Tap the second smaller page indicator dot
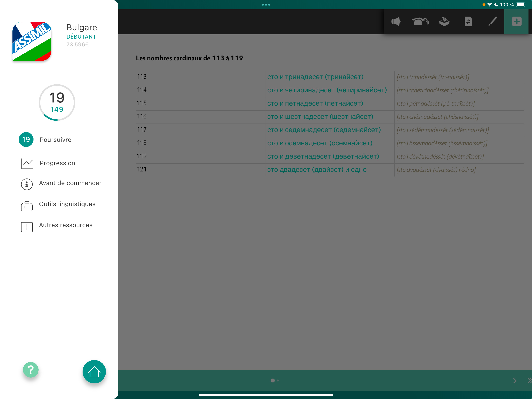The image size is (532, 399). pyautogui.click(x=278, y=380)
